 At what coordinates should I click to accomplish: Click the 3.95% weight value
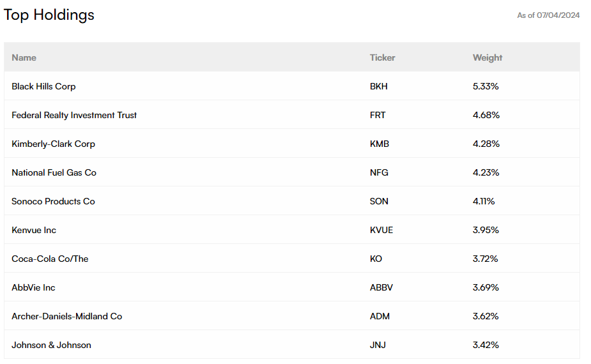coord(486,230)
